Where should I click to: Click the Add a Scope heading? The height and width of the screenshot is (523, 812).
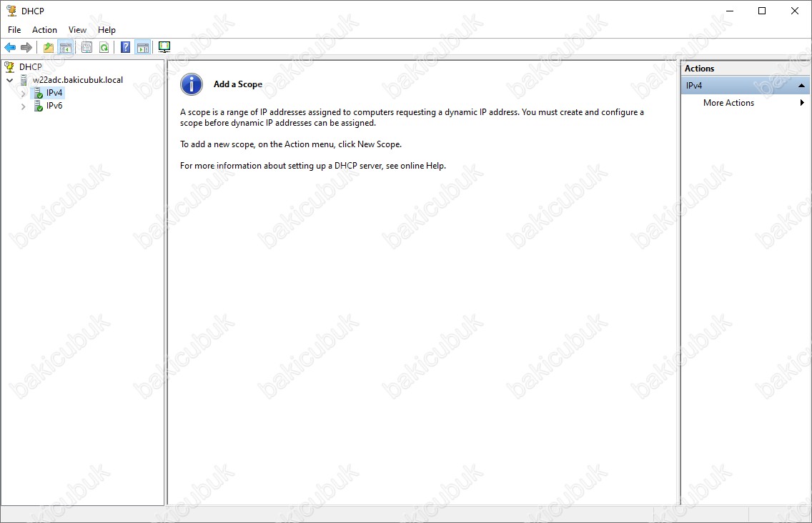pos(238,84)
